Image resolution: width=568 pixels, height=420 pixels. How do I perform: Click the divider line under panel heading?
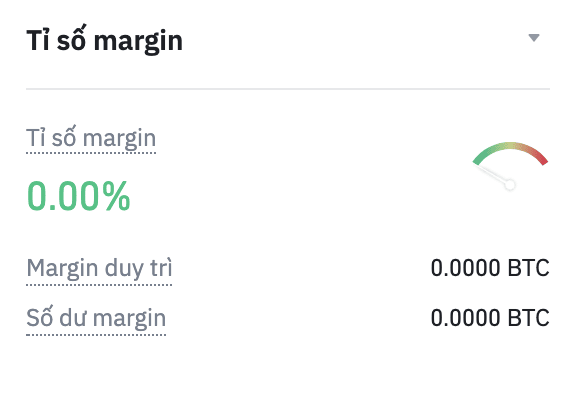(288, 88)
